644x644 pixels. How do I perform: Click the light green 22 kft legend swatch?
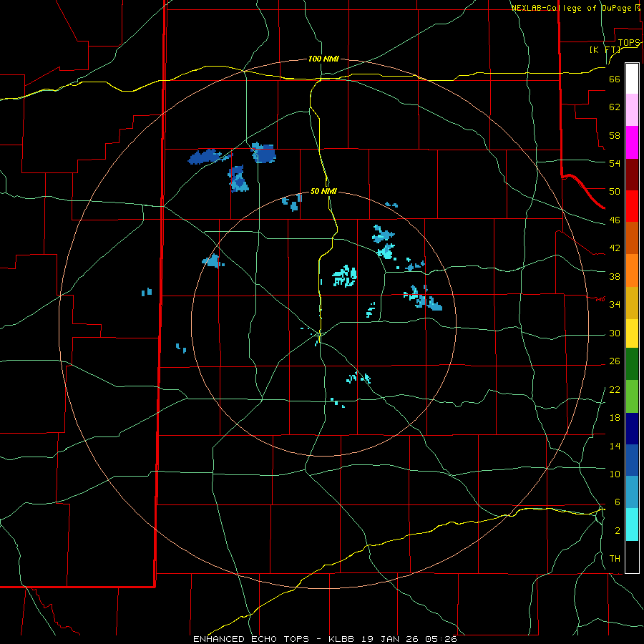point(632,396)
